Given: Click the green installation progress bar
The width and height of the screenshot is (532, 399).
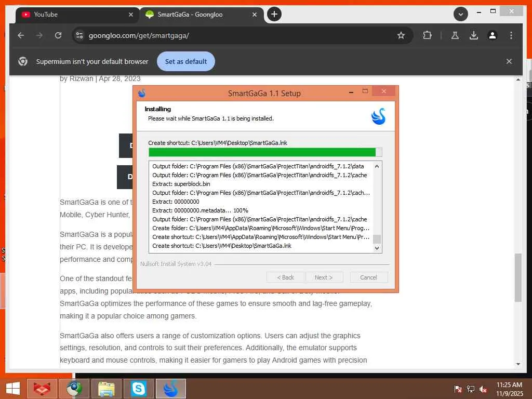Looking at the screenshot, I should point(265,152).
